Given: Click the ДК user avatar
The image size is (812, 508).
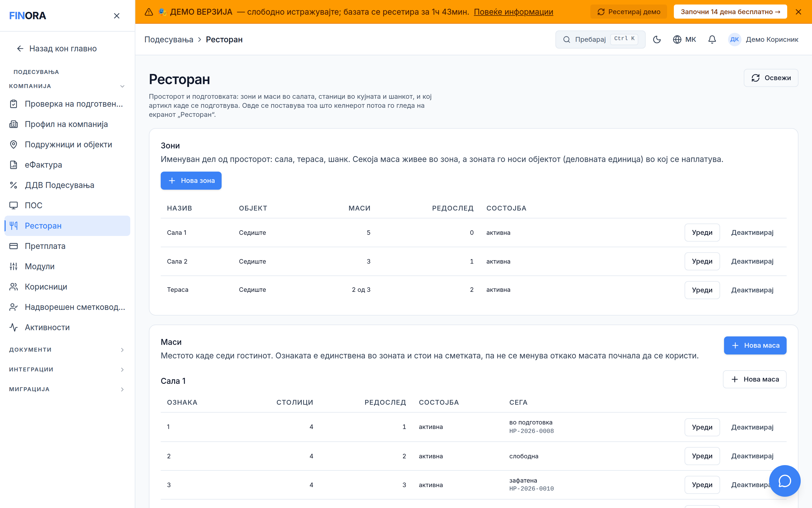Looking at the screenshot, I should (734, 40).
